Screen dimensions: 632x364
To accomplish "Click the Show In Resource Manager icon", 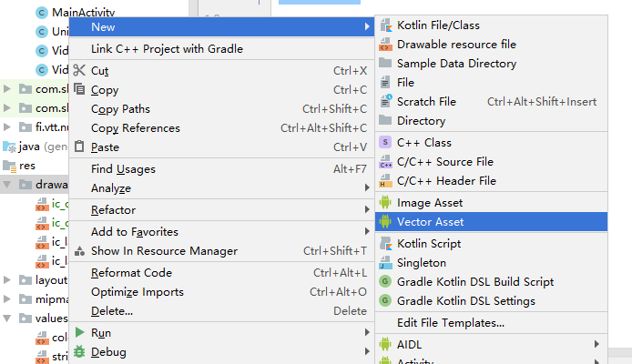I will tap(80, 251).
